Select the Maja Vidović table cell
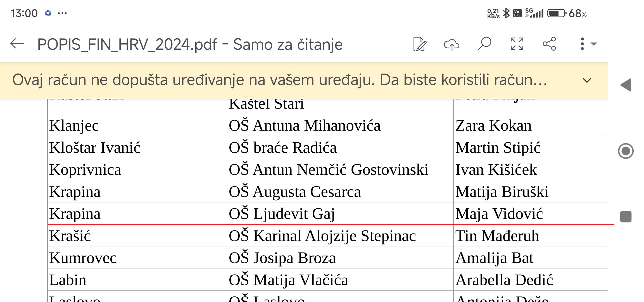 click(x=499, y=214)
